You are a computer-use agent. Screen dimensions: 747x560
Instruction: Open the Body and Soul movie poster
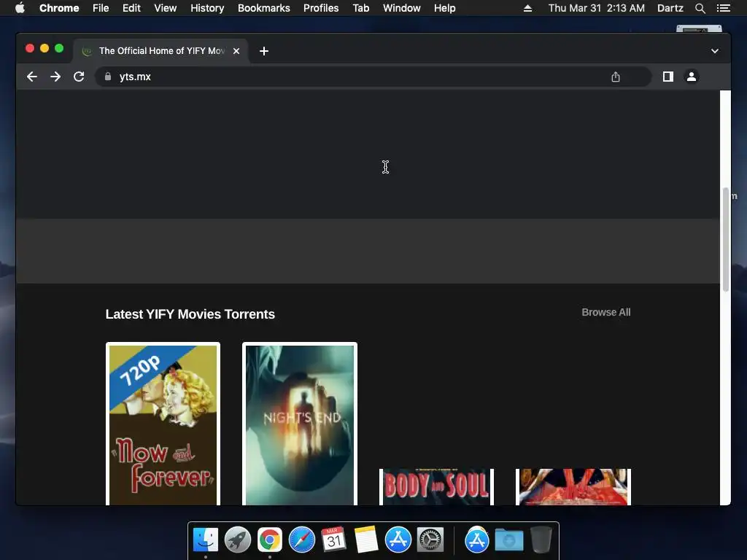[436, 486]
